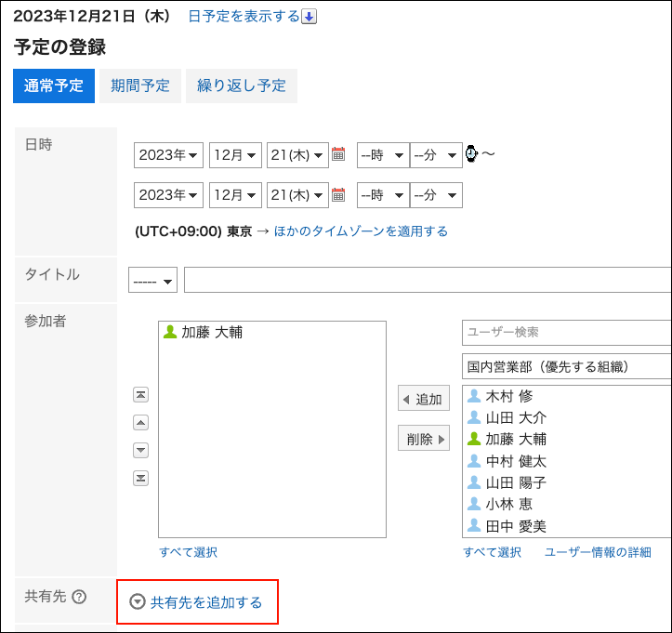Open ユーザー情報の詳細 link
Viewport: 672px width, 633px height.
598,552
